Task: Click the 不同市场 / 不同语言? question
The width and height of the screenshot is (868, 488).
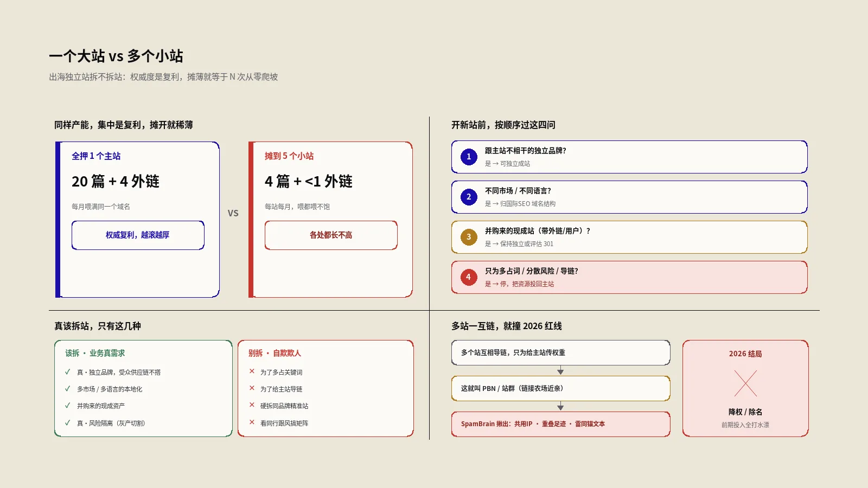Action: 518,191
